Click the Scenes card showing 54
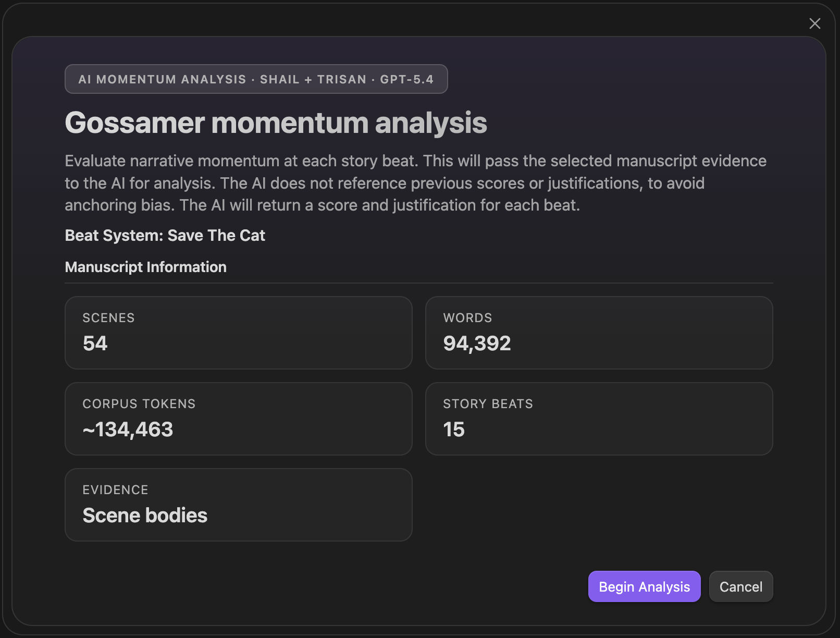The image size is (840, 638). pyautogui.click(x=239, y=333)
